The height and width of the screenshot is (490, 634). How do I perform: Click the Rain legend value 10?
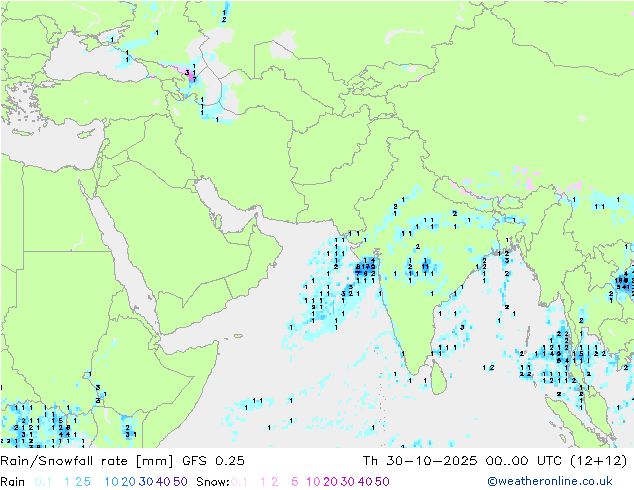point(112,482)
